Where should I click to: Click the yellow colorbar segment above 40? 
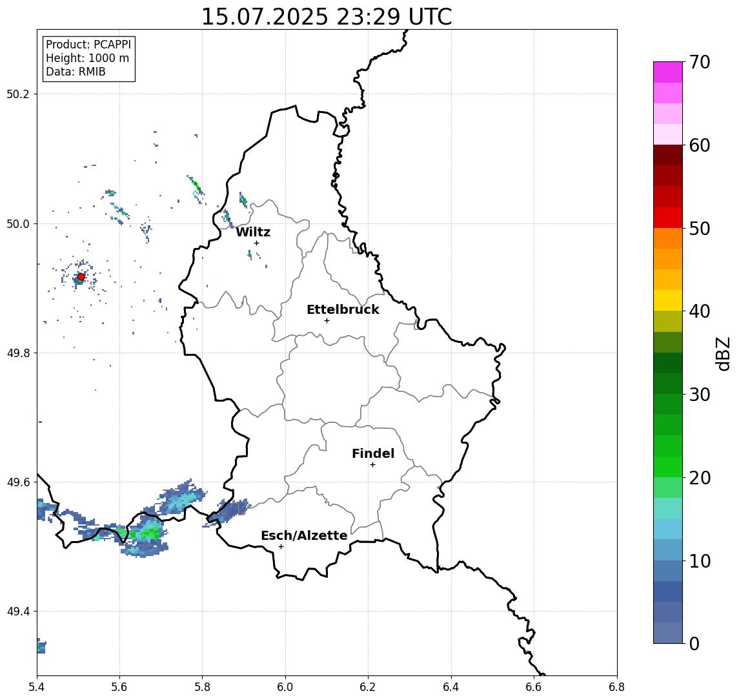(668, 300)
